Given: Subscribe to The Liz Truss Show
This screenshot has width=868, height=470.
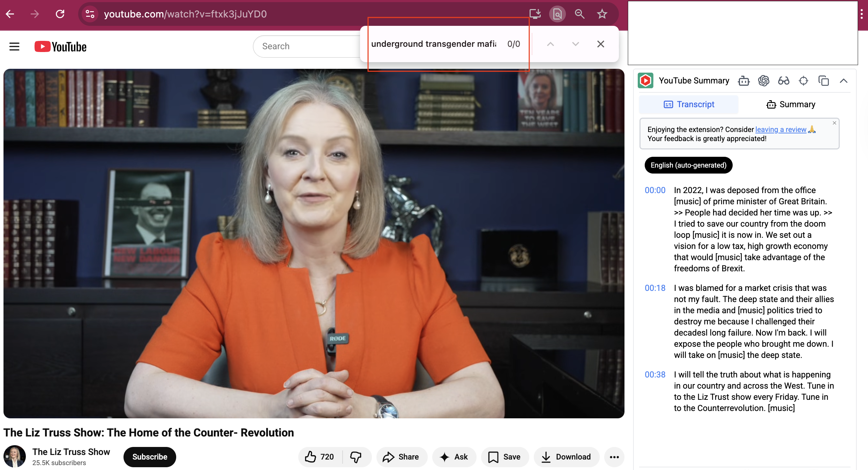Looking at the screenshot, I should [150, 457].
